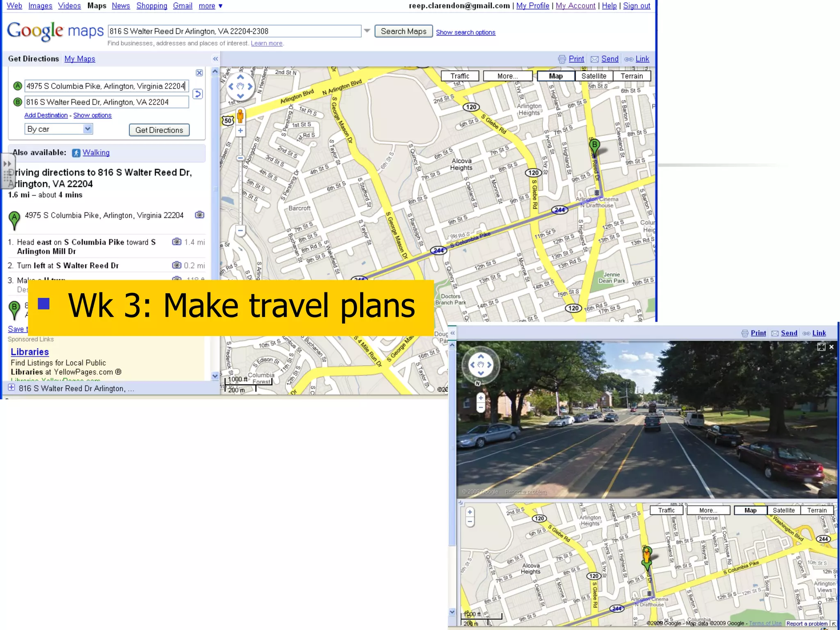This screenshot has height=630, width=840.
Task: Click the start address input field
Action: (x=107, y=86)
